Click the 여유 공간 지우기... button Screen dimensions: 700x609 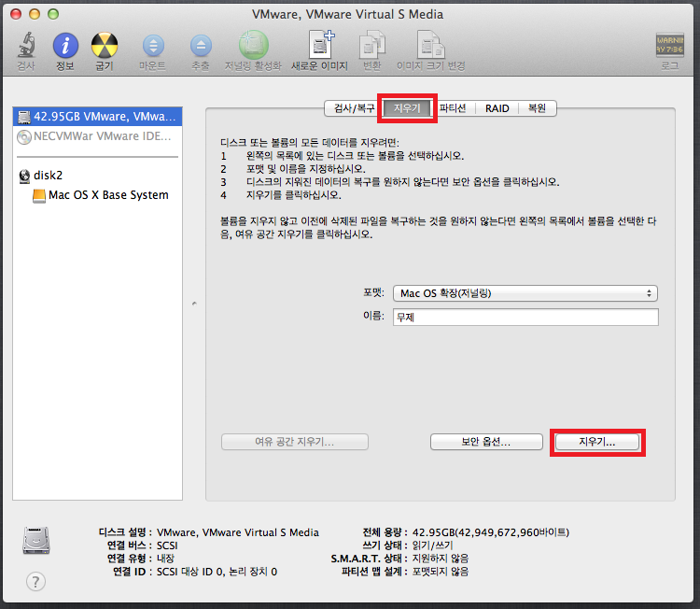click(x=295, y=442)
